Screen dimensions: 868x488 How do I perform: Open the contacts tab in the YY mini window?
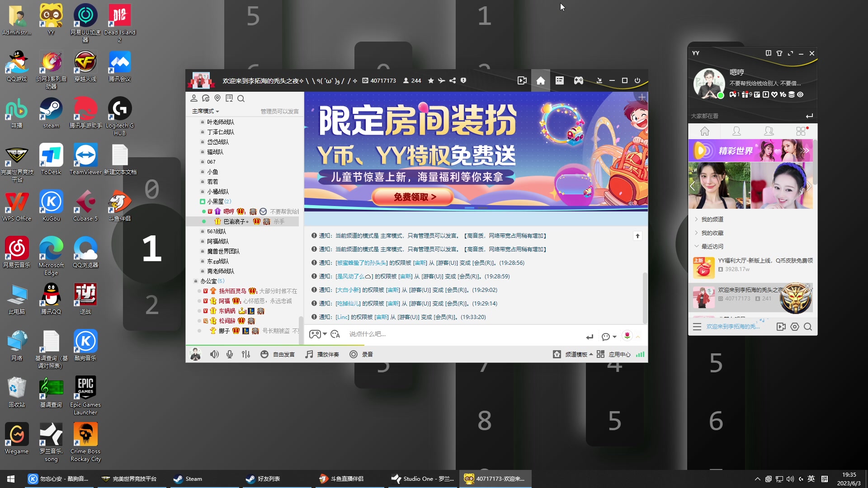(x=736, y=131)
